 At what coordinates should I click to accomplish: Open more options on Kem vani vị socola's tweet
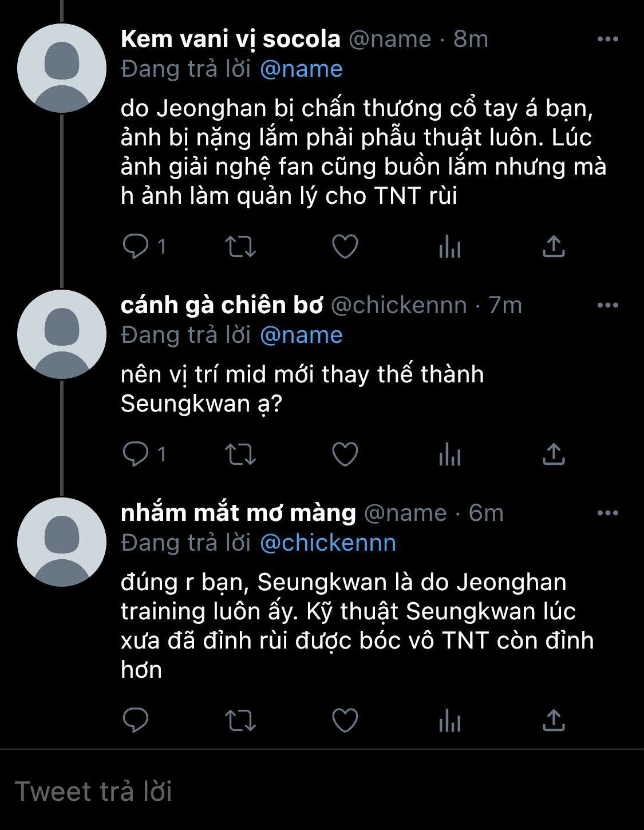pos(607,39)
